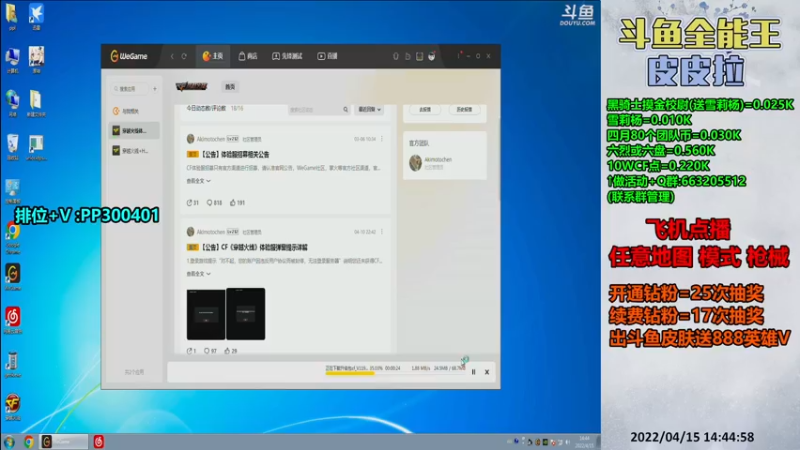
Task: Open the 主页 tab in WeGame
Action: [213, 56]
